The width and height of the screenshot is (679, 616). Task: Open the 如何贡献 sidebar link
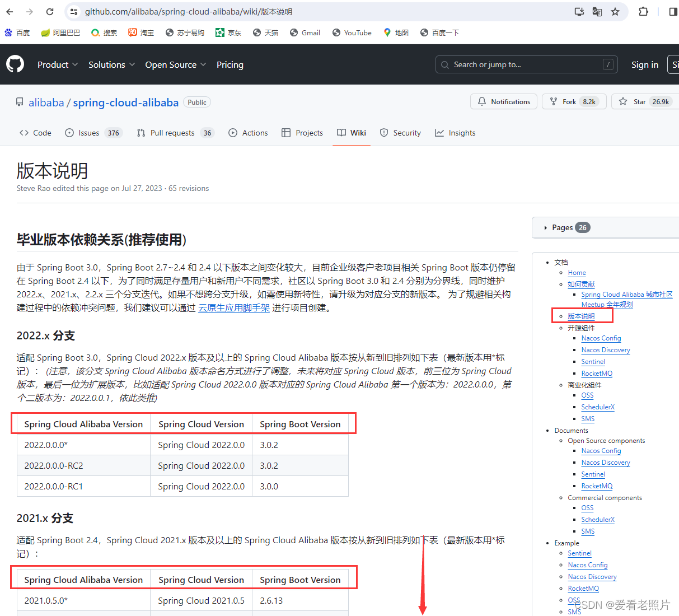(582, 284)
